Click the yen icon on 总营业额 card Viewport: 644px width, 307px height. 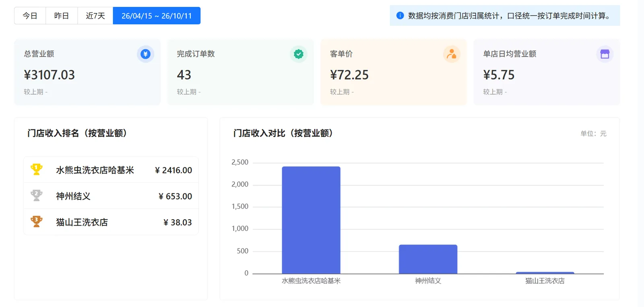point(145,54)
